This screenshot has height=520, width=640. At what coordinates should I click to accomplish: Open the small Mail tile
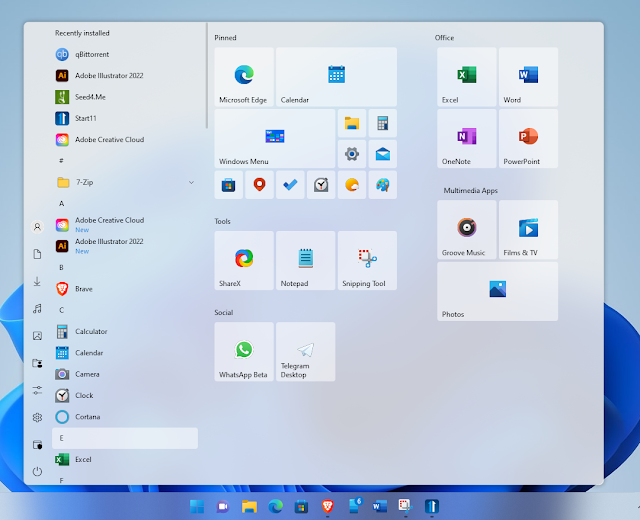pos(382,154)
